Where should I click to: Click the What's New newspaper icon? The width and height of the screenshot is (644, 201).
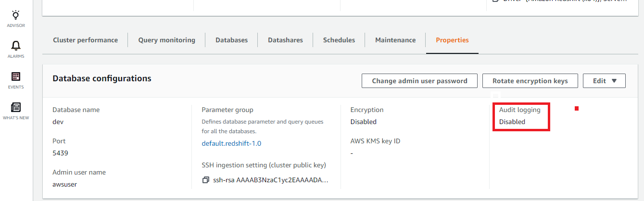[16, 108]
